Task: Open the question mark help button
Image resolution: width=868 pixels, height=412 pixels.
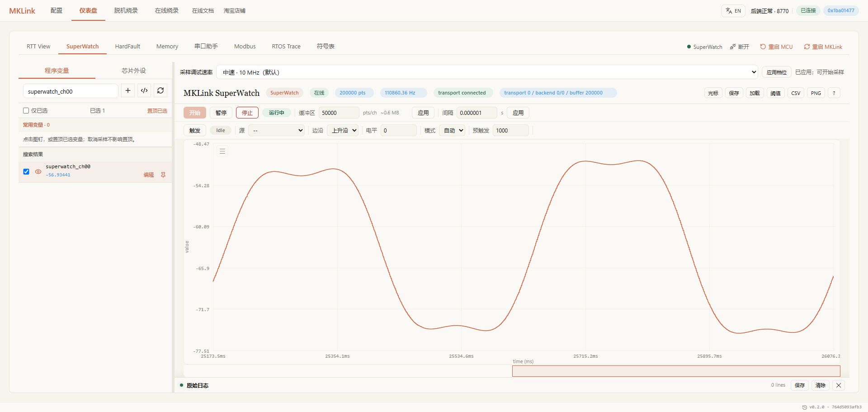Action: [834, 93]
